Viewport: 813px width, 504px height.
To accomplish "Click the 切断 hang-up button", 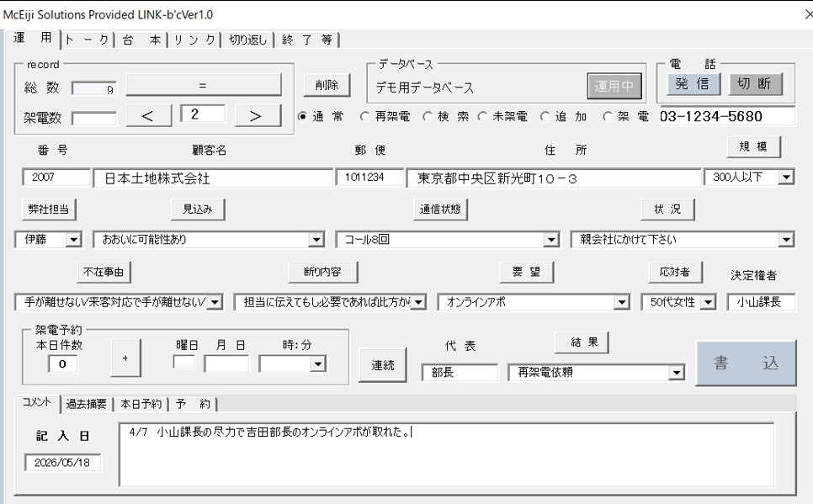I will click(x=756, y=83).
